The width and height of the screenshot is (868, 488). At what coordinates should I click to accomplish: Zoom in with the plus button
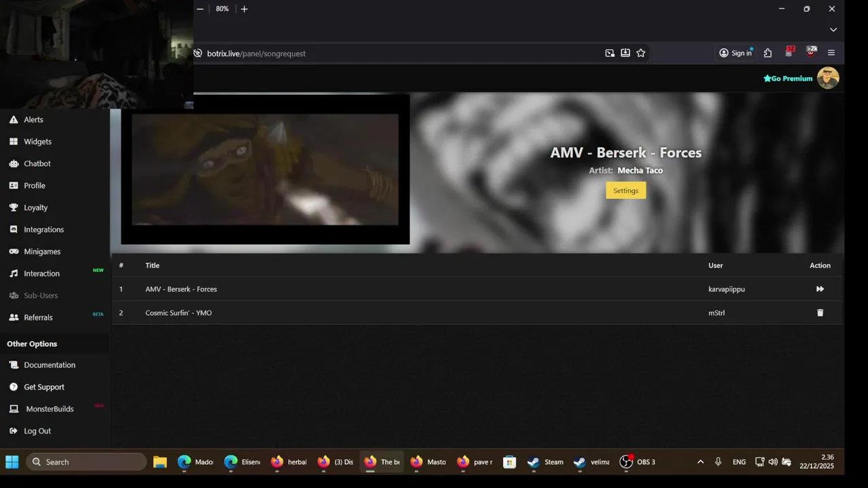(244, 9)
